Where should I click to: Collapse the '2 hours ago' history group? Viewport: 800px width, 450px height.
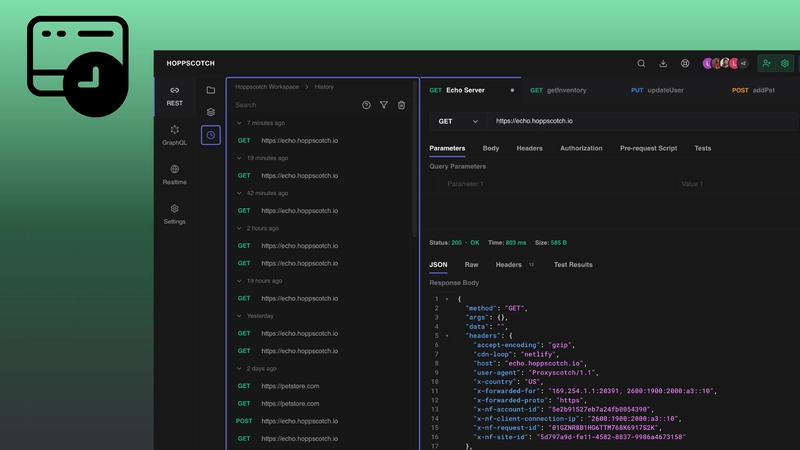pos(239,228)
